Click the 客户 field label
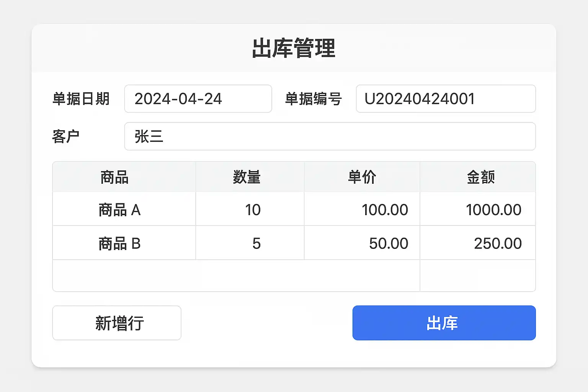 (x=66, y=136)
